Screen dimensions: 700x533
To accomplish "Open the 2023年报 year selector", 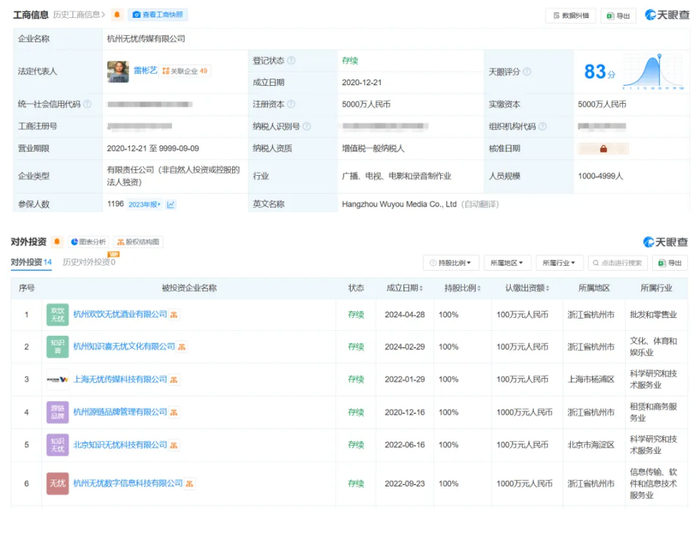I will click(x=144, y=204).
